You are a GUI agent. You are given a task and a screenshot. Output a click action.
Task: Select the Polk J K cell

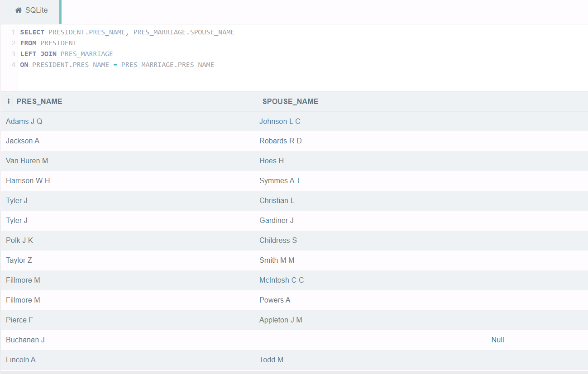coord(128,241)
